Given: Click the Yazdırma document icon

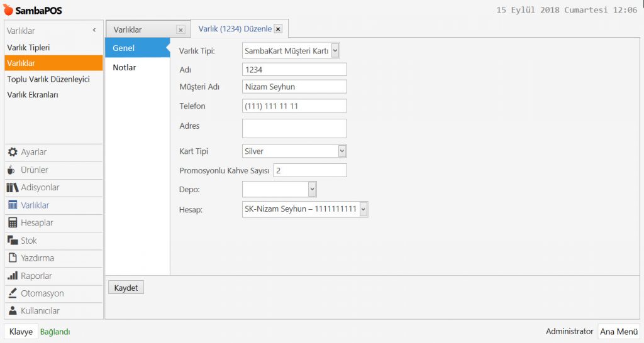Looking at the screenshot, I should [x=13, y=258].
